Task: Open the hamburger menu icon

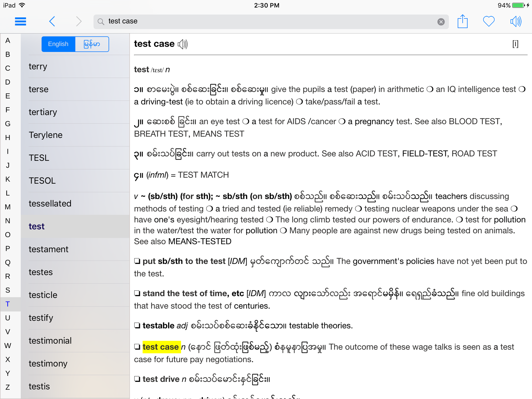Action: tap(20, 21)
